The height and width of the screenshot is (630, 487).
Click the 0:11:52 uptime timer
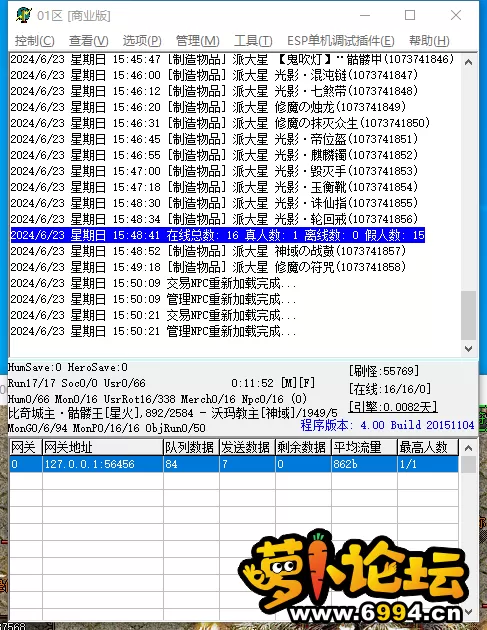pyautogui.click(x=252, y=383)
